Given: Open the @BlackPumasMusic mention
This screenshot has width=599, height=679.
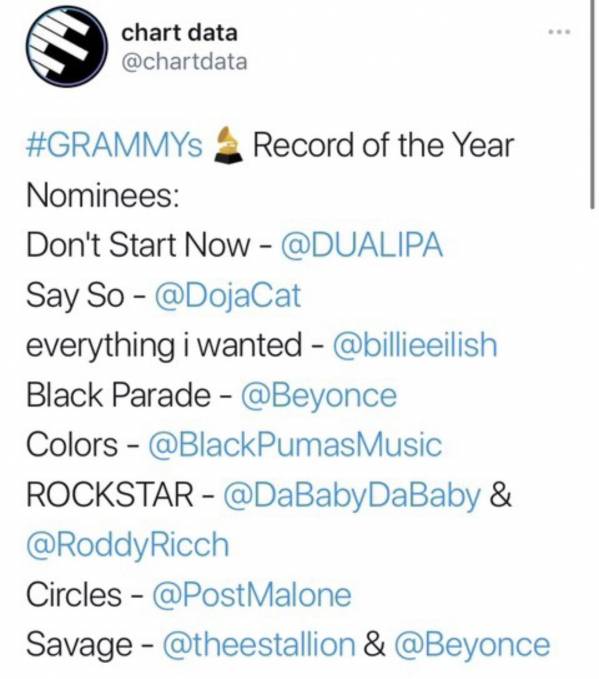Looking at the screenshot, I should [x=295, y=445].
